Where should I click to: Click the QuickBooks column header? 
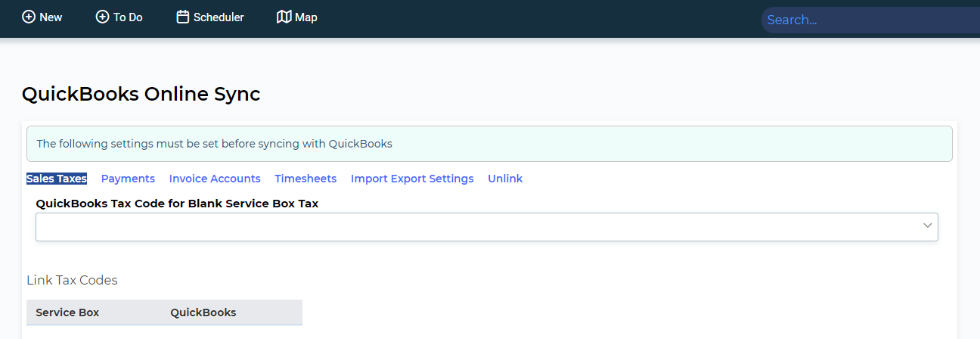coord(203,313)
